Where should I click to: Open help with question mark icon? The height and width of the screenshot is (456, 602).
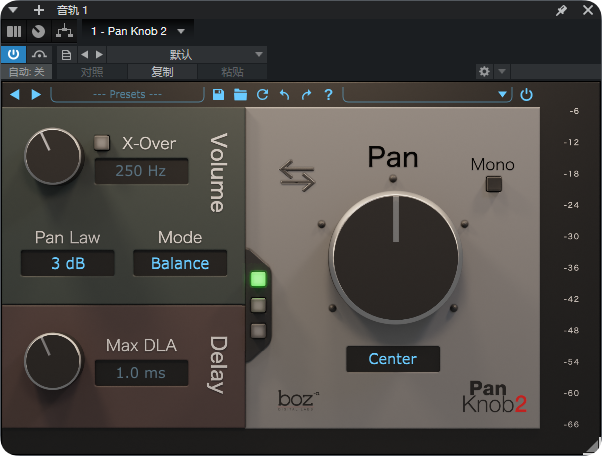coord(328,94)
